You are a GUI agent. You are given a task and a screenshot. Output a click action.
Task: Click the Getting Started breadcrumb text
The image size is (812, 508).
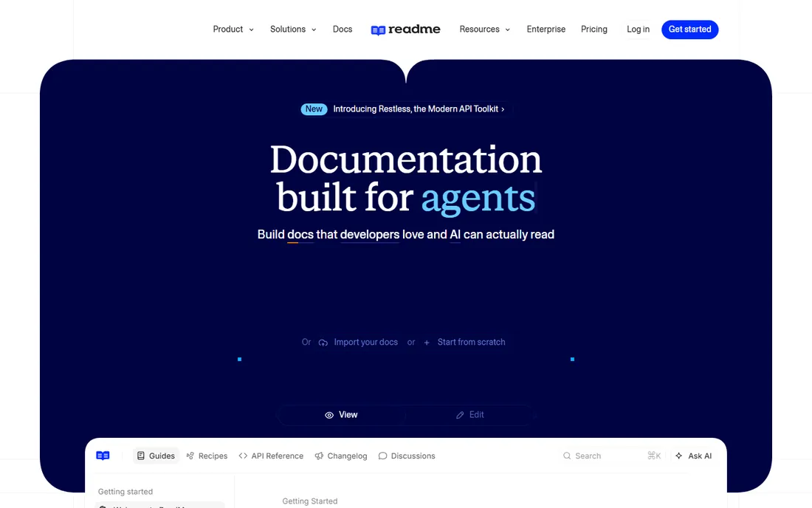pos(310,501)
